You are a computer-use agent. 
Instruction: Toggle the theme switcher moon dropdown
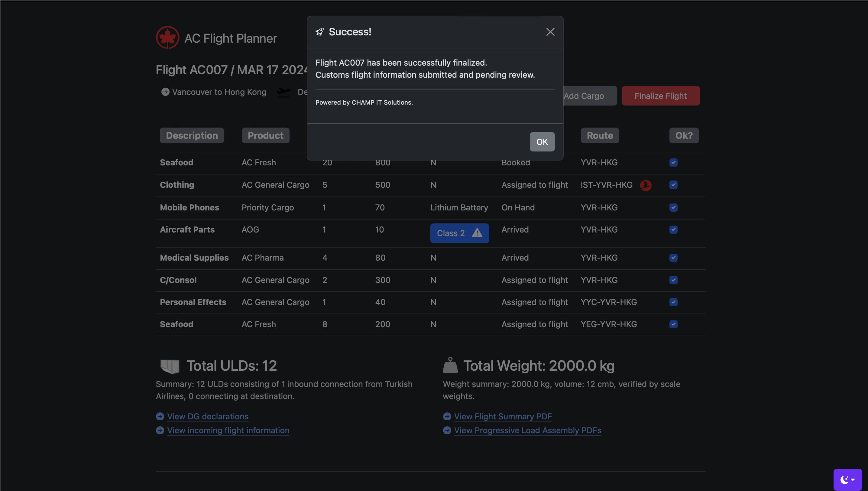(x=847, y=479)
